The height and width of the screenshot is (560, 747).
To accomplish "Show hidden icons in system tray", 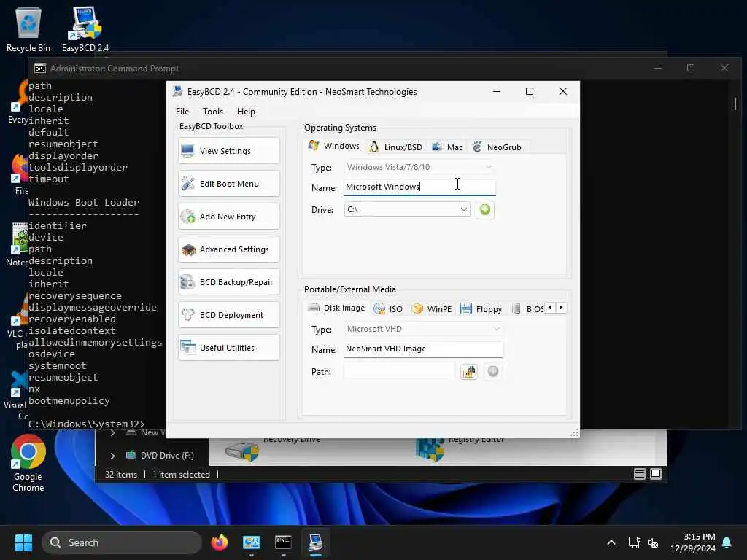I will 611,542.
